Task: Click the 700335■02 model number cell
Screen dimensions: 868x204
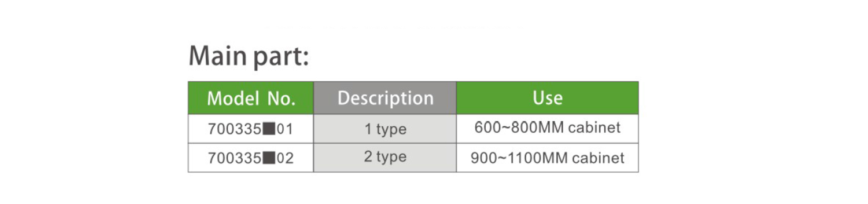Action: pos(251,158)
